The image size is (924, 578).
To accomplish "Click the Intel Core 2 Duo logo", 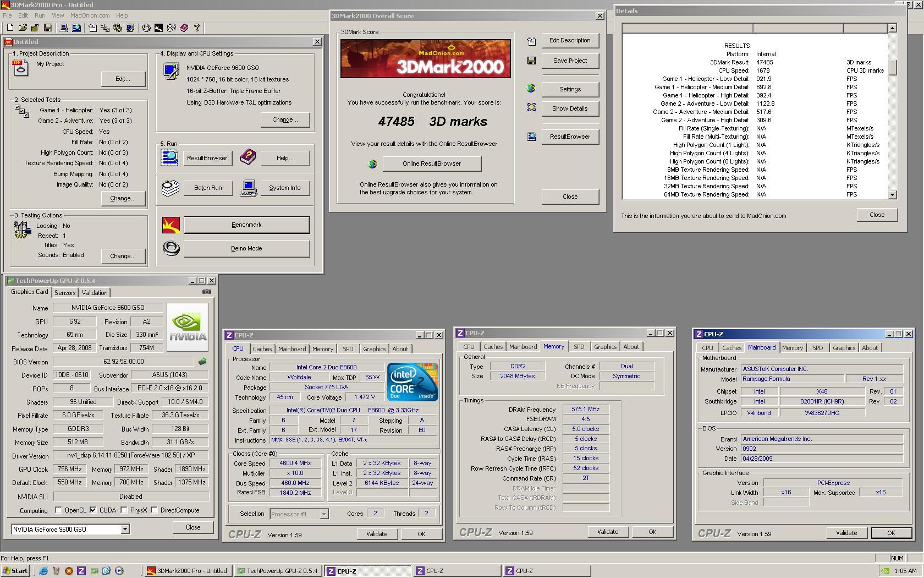I will [x=413, y=381].
